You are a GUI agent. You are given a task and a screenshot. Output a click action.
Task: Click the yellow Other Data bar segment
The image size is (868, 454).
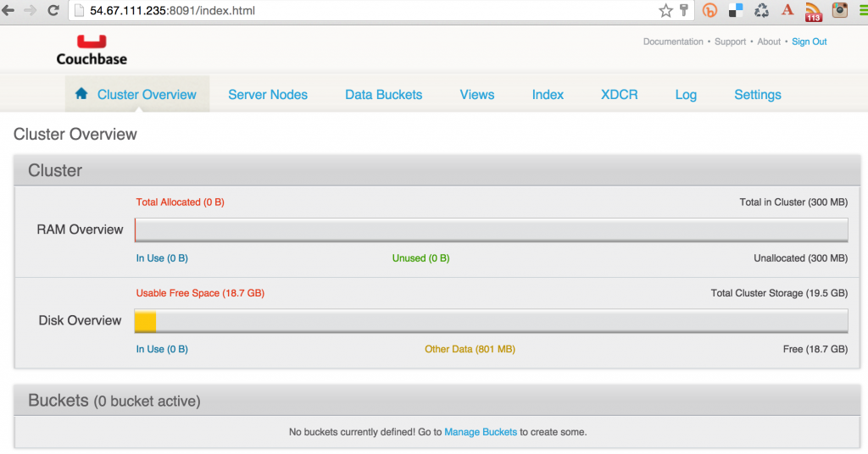pos(146,321)
